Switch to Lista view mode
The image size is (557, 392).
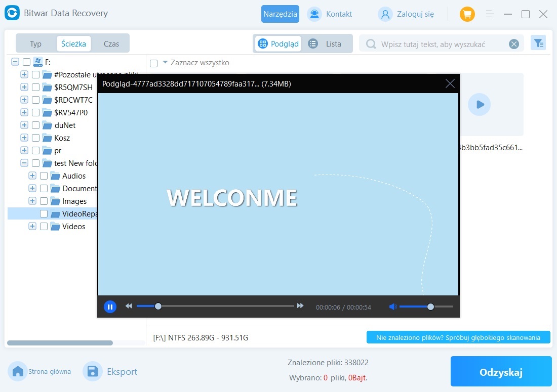tap(326, 43)
